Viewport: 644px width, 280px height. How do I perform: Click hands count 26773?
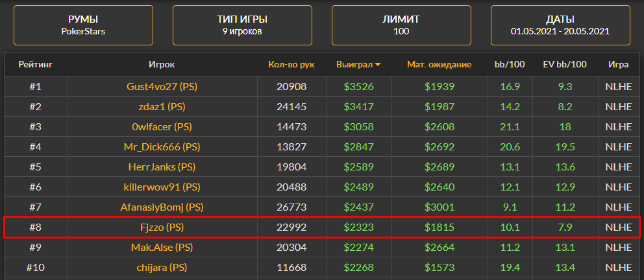[x=291, y=207]
